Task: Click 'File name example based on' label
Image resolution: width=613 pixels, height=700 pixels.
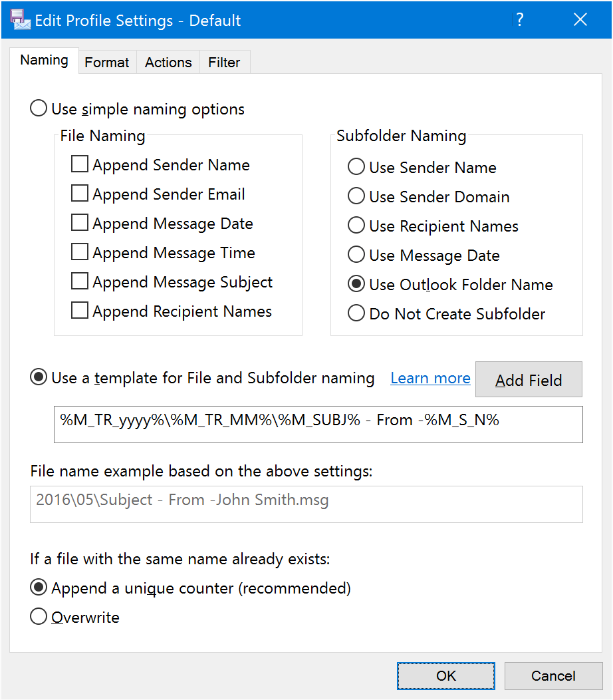Action: click(201, 471)
